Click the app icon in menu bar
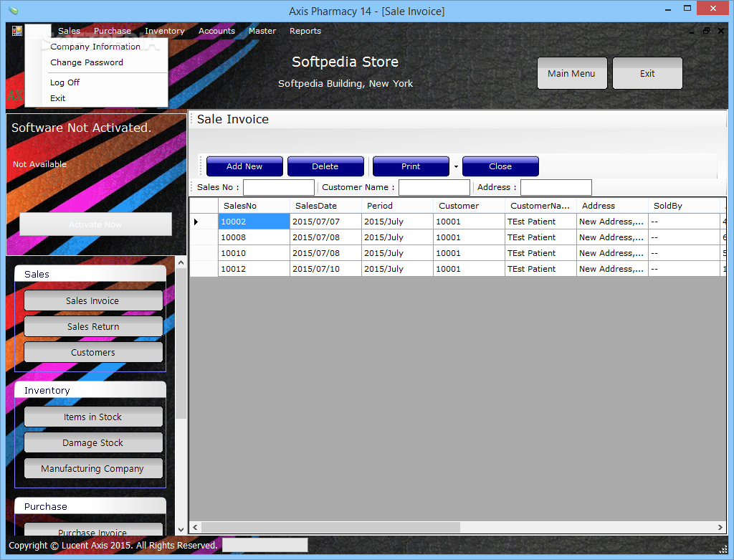This screenshot has height=560, width=734. 17,31
